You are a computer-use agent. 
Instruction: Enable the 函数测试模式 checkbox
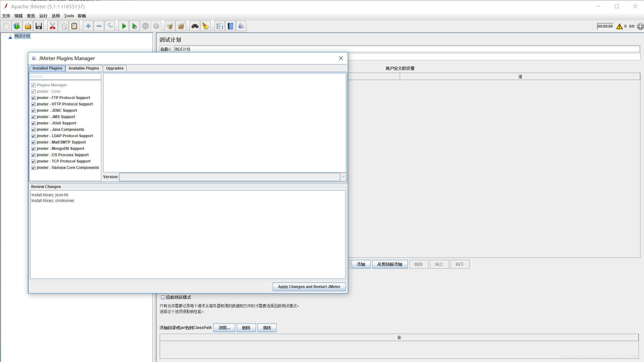pos(163,297)
